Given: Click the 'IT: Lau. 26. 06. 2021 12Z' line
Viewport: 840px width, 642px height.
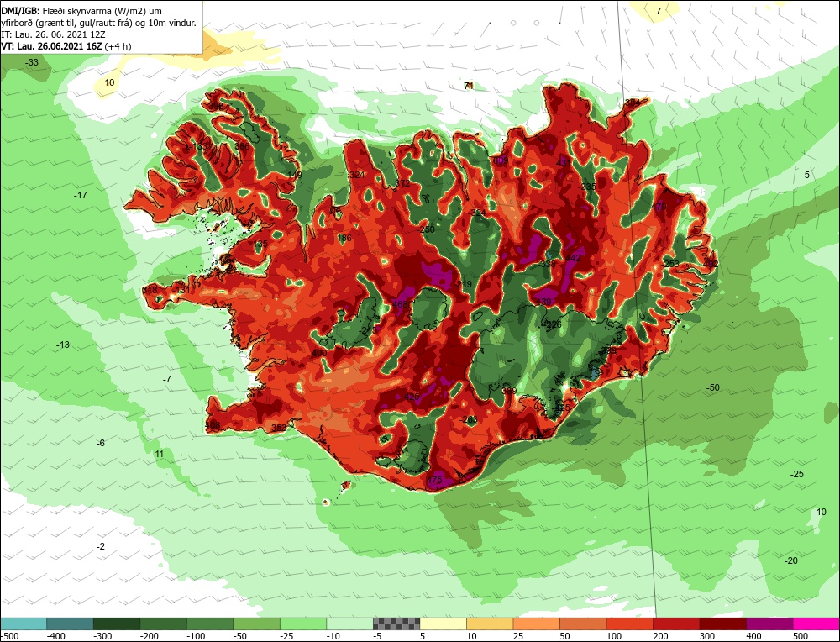Looking at the screenshot, I should 53,34.
